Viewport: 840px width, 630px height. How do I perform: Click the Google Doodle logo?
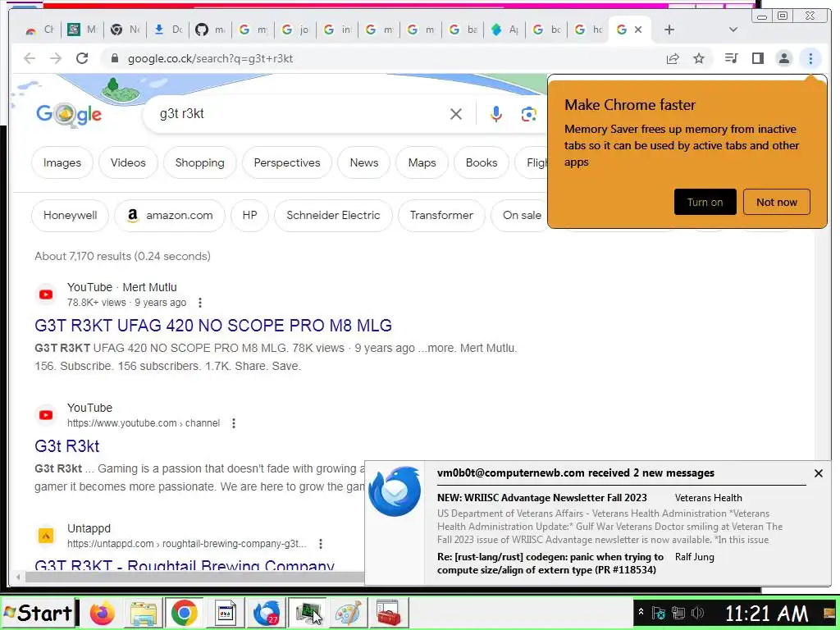pos(69,113)
